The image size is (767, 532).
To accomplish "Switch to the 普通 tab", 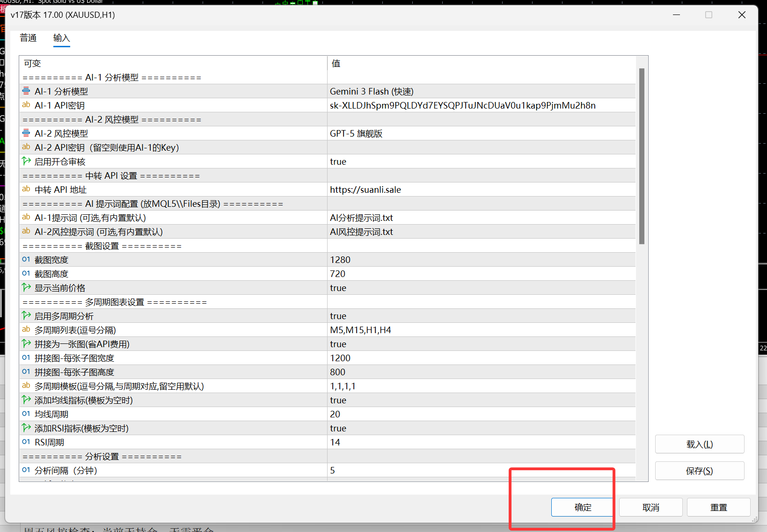I will 28,38.
